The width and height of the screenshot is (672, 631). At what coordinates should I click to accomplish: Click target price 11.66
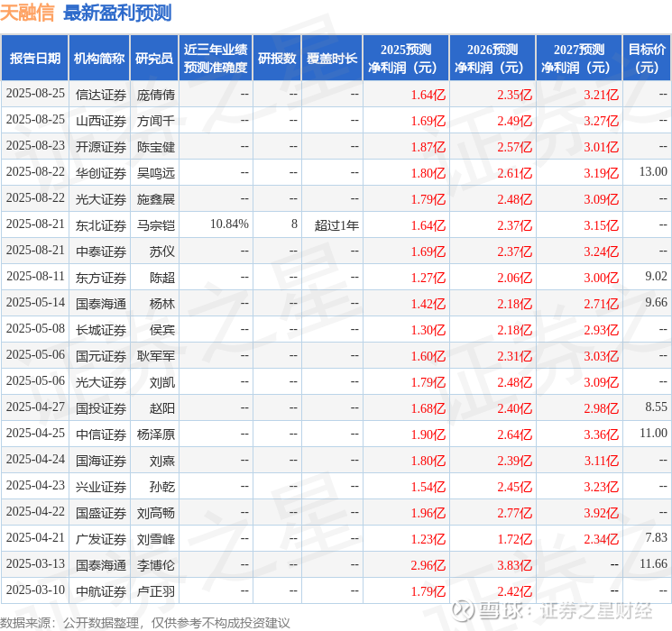[x=653, y=563]
